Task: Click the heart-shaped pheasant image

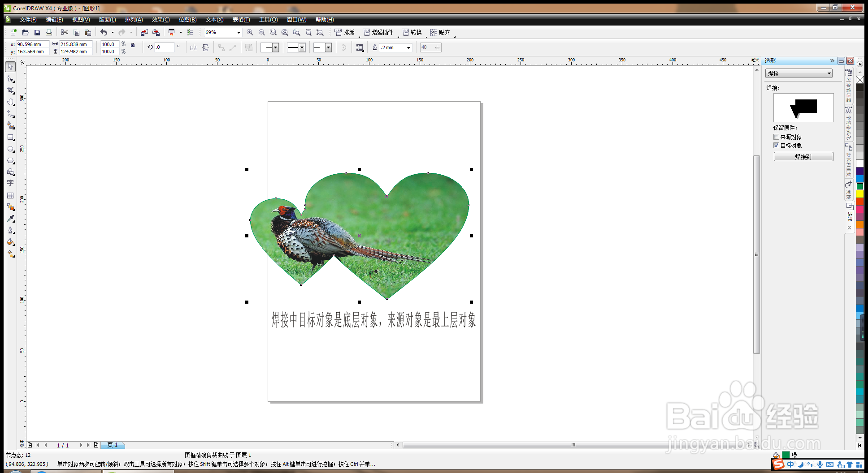Action: pos(359,235)
